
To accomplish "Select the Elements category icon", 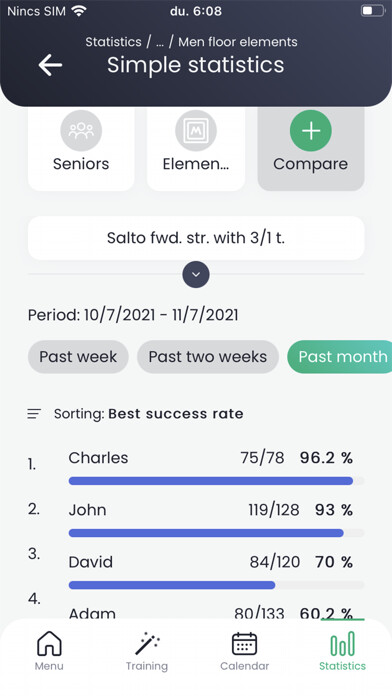I will (x=196, y=130).
